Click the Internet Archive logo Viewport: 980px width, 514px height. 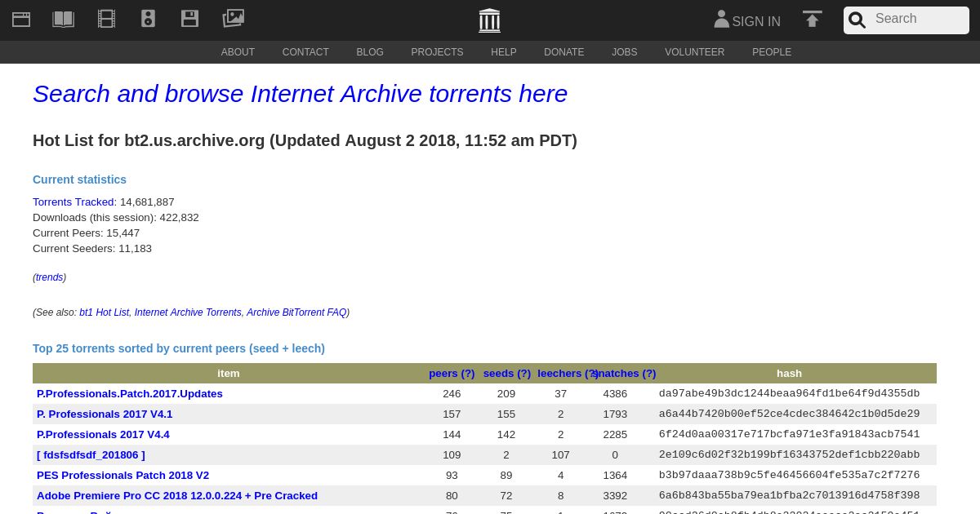[489, 20]
